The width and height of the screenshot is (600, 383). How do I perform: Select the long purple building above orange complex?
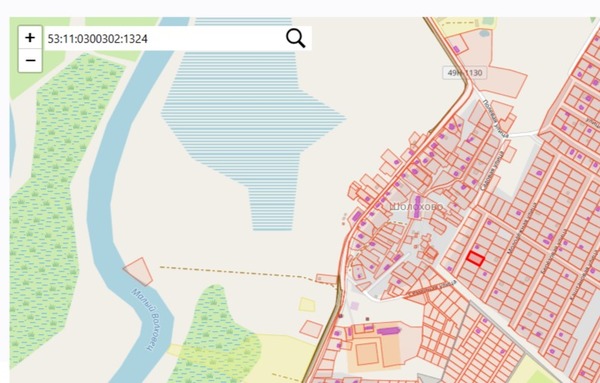388,331
